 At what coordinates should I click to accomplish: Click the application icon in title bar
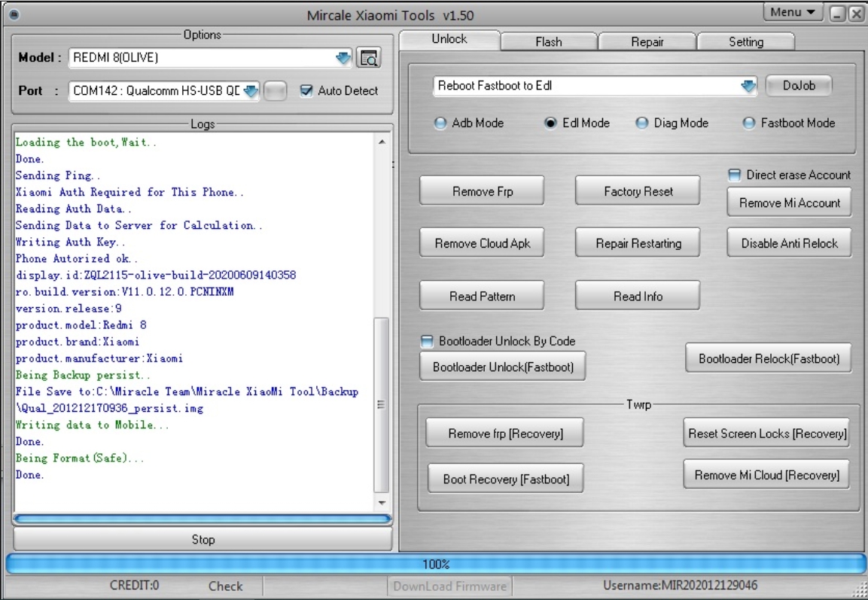click(x=14, y=14)
